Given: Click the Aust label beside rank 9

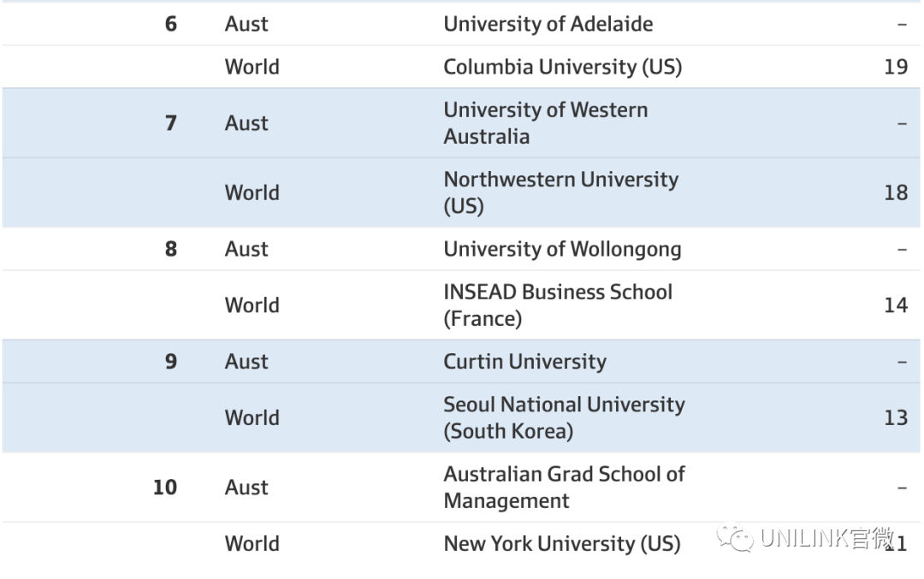Looking at the screenshot, I should [246, 362].
